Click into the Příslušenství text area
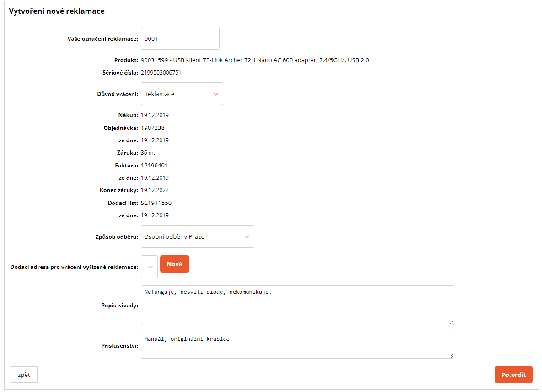The image size is (542, 392). 297,345
